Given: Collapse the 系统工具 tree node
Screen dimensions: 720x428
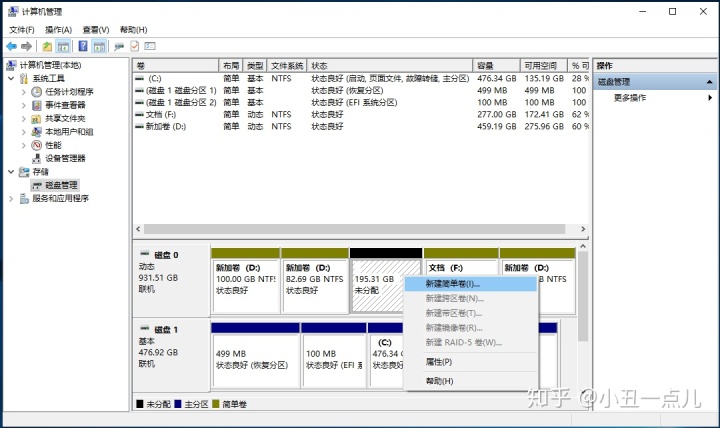Looking at the screenshot, I should pyautogui.click(x=11, y=79).
